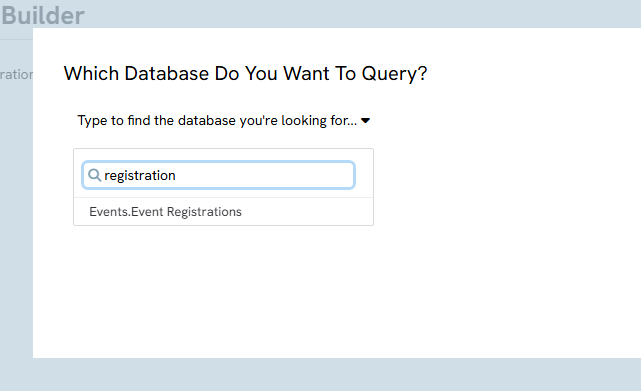This screenshot has width=641, height=391.
Task: Select the Events.Event Registrations result
Action: click(223, 211)
